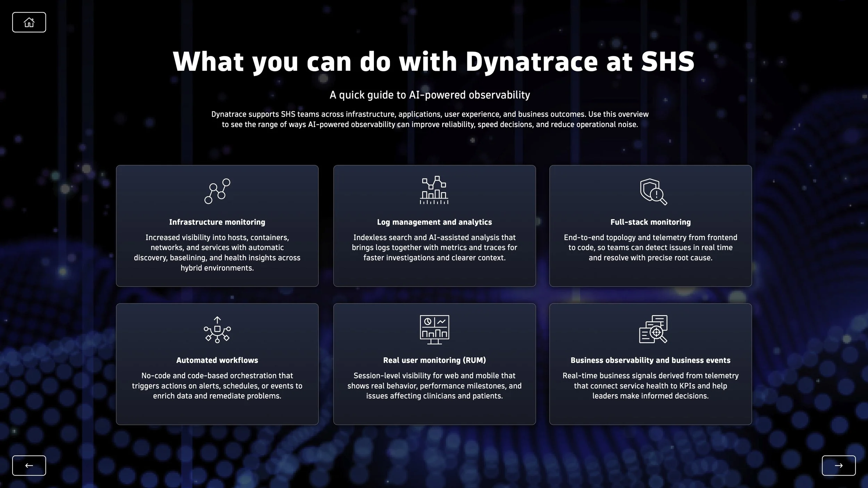This screenshot has width=868, height=488.
Task: Go to the previous slide with left arrow
Action: coord(29,465)
